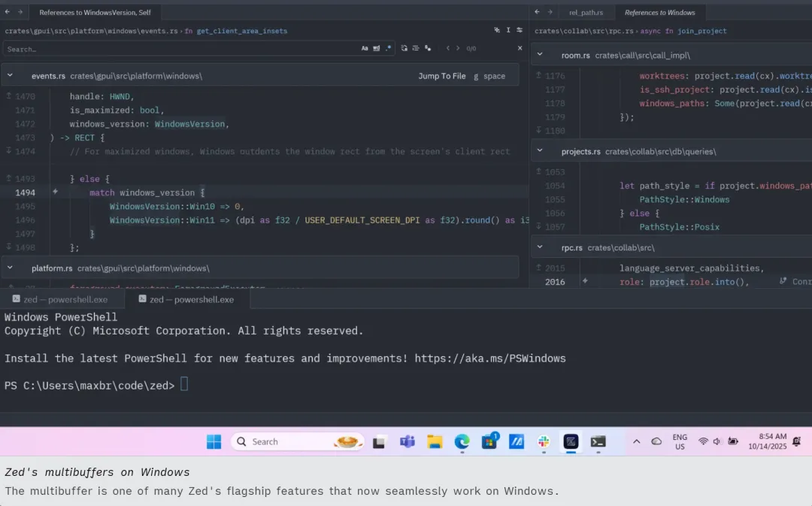Close the buffer search bar
Image resolution: width=812 pixels, height=506 pixels.
tap(520, 48)
